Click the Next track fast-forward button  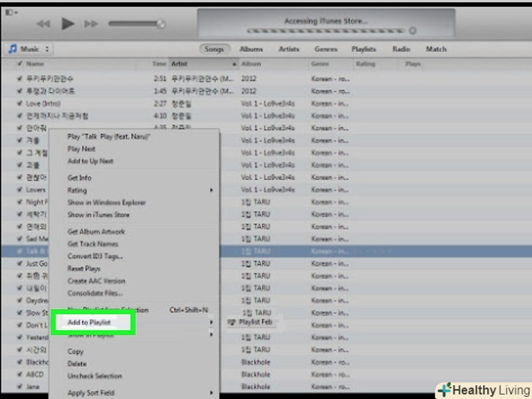click(x=91, y=23)
